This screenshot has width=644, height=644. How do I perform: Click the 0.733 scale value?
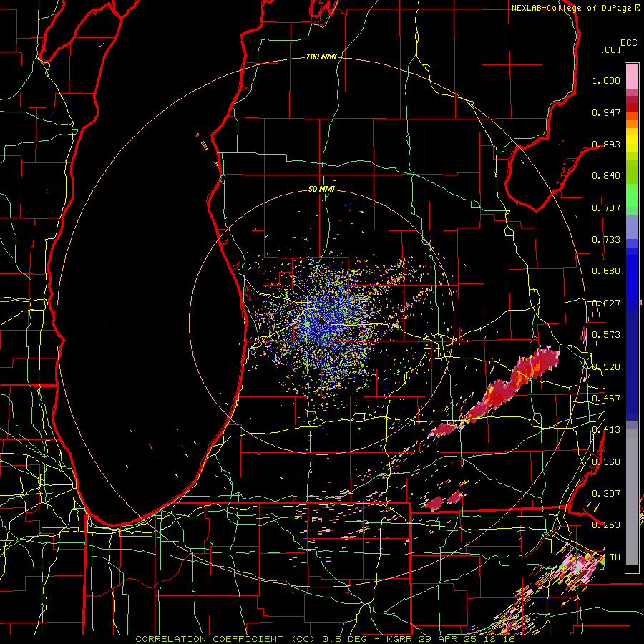tap(606, 240)
